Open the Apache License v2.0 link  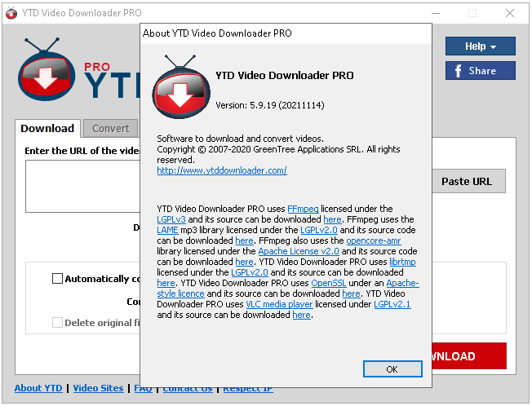[299, 251]
